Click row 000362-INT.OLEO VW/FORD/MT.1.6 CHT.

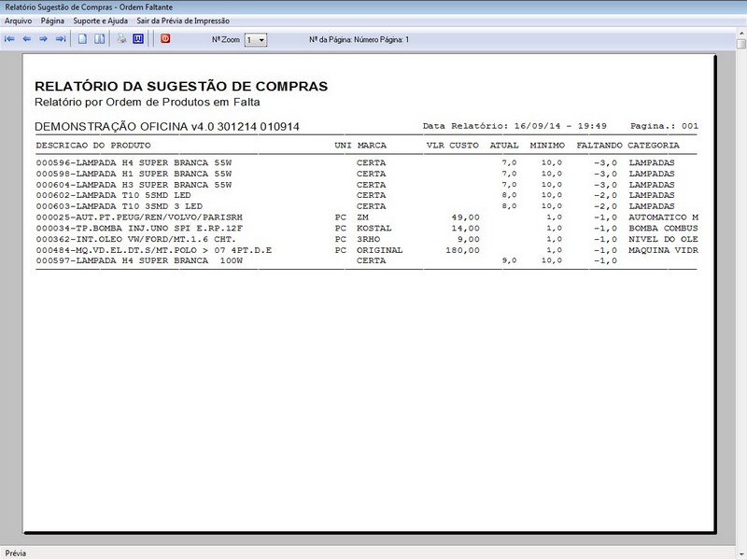click(366, 239)
